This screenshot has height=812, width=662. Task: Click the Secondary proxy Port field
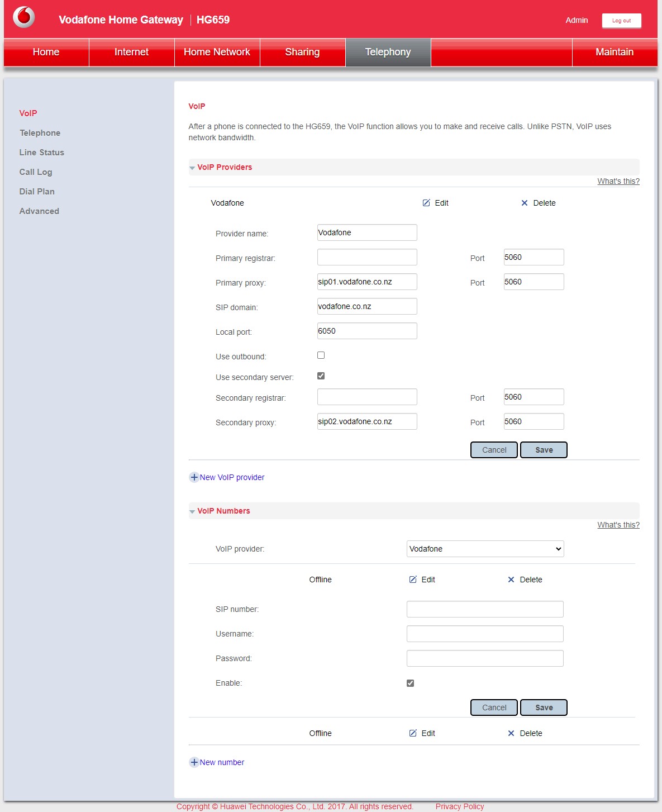[534, 421]
